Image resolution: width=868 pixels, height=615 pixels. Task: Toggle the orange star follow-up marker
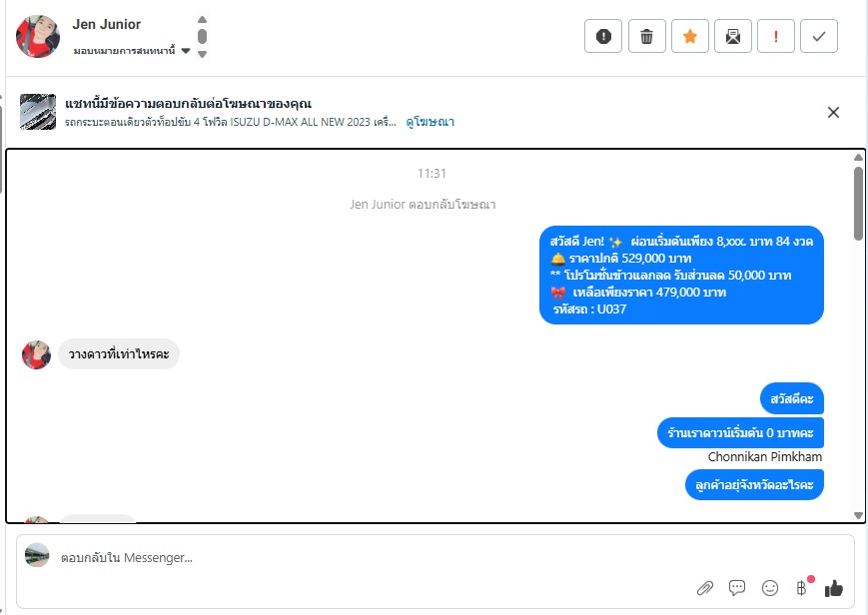690,37
